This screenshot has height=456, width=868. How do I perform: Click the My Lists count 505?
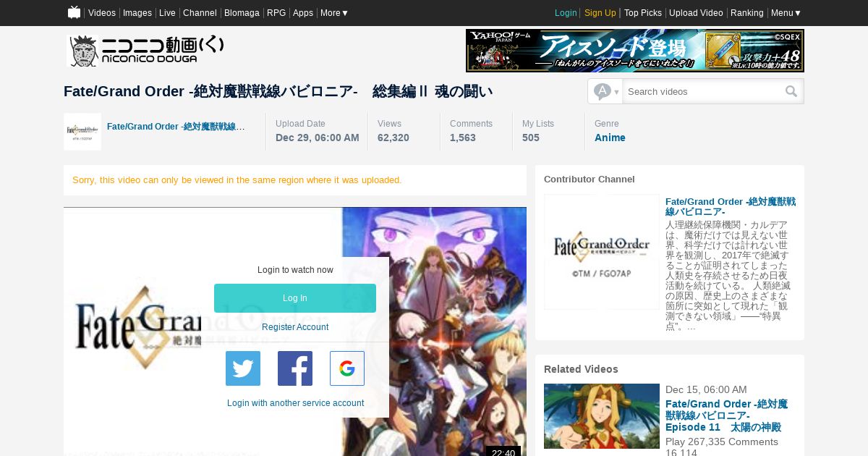click(x=531, y=138)
